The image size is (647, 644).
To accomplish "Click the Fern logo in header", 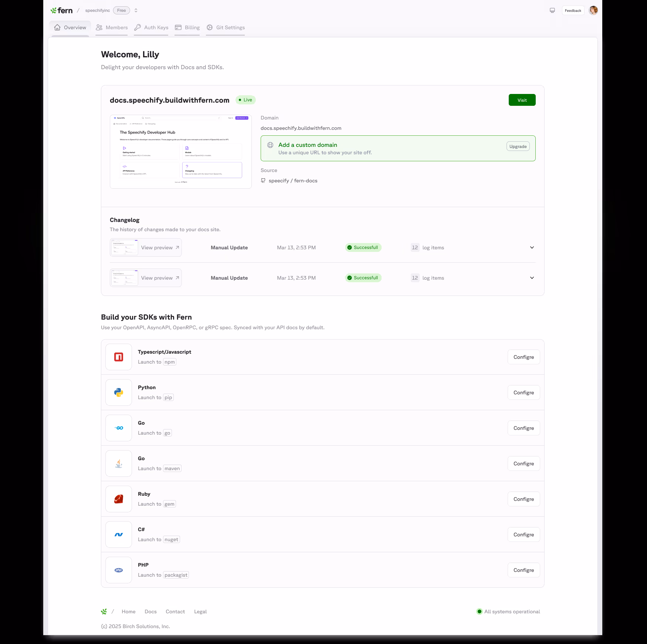I will click(61, 10).
